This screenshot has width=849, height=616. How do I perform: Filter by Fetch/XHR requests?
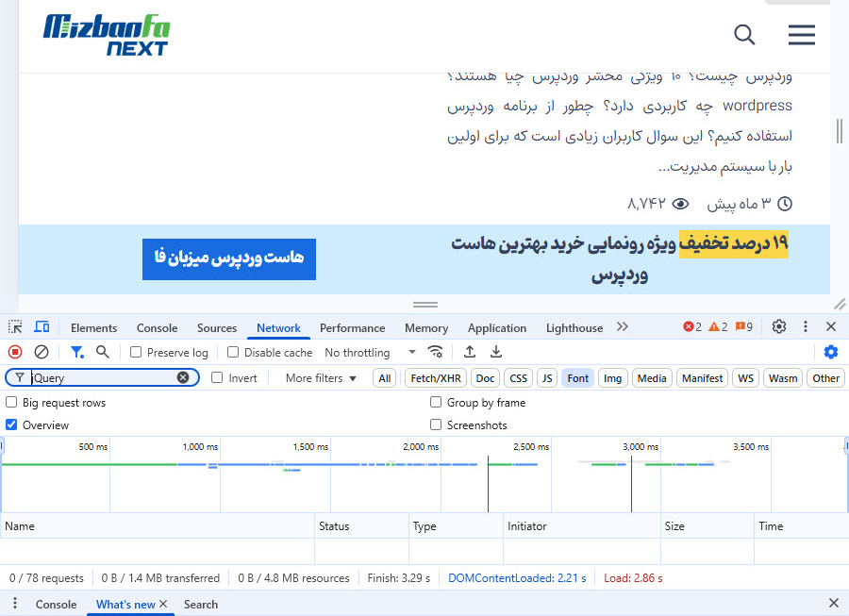[x=436, y=378]
